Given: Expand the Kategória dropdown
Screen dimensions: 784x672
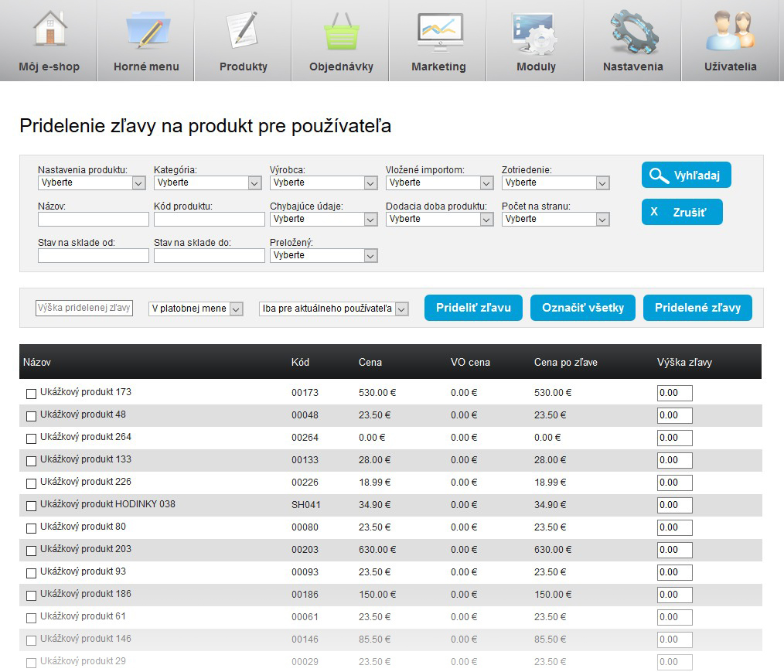Looking at the screenshot, I should click(207, 183).
